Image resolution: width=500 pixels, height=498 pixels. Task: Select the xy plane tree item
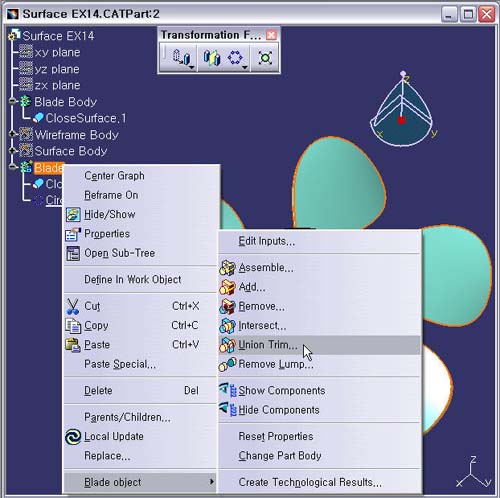(57, 52)
